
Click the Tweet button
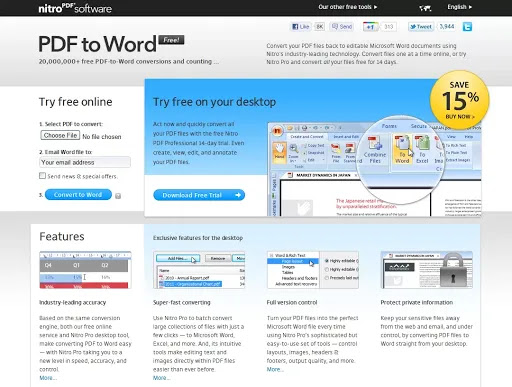421,27
